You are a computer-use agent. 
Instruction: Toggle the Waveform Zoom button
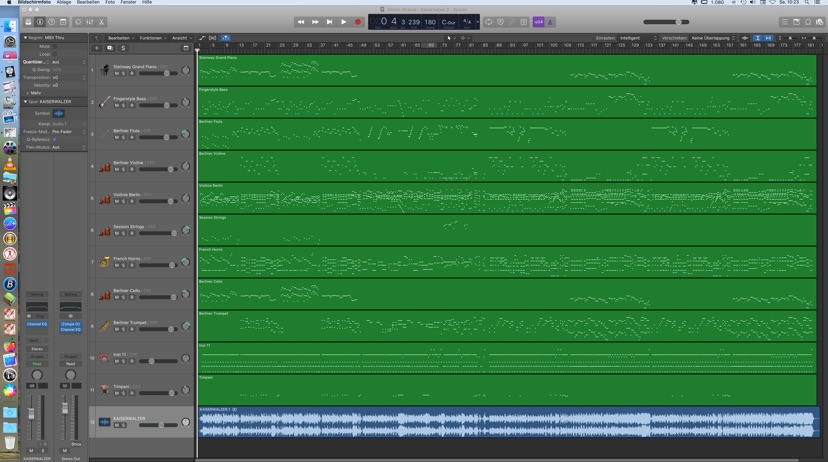pyautogui.click(x=745, y=38)
